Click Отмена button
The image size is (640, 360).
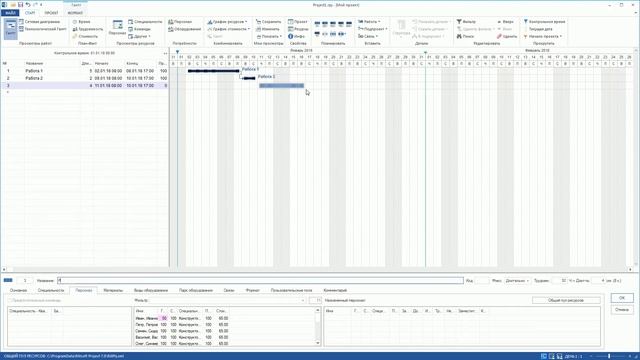[622, 310]
